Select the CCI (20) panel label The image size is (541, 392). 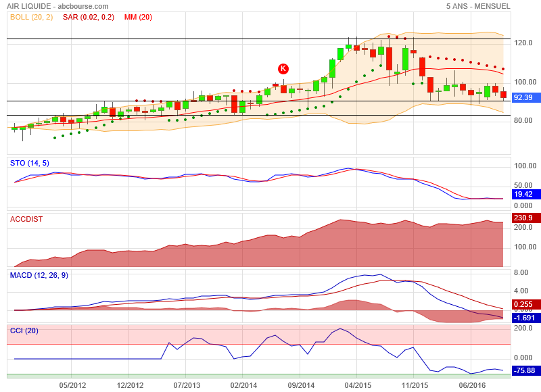coord(24,330)
